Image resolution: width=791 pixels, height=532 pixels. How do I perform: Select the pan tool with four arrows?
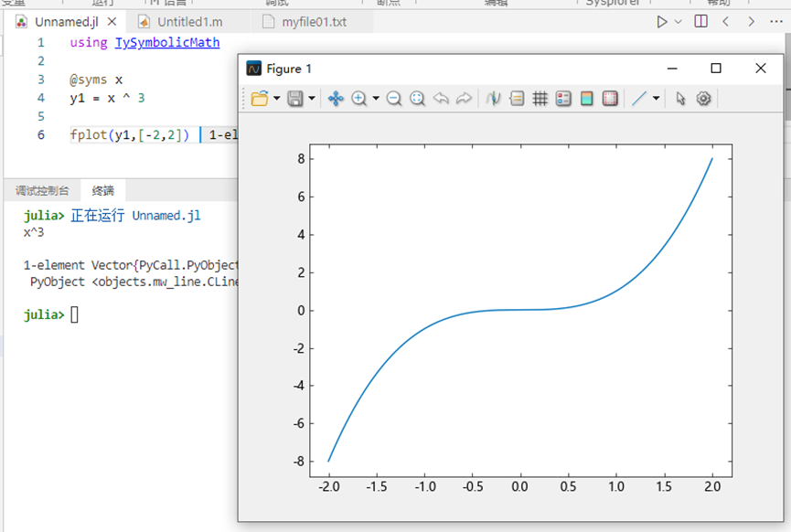[336, 99]
